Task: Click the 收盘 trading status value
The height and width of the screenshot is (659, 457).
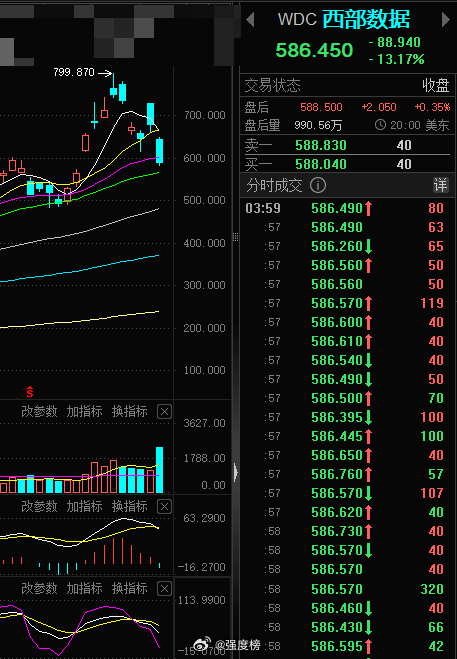Action: tap(436, 85)
